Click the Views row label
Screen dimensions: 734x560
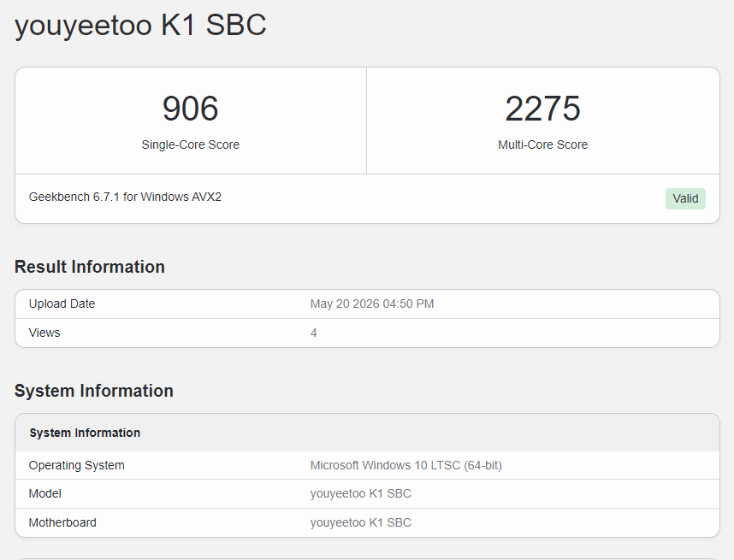click(x=44, y=333)
